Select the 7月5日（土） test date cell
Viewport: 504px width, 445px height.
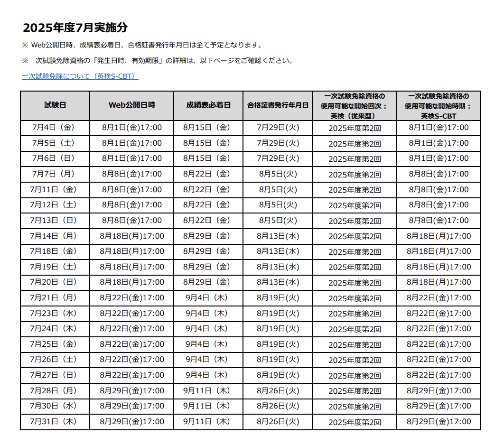pos(55,143)
